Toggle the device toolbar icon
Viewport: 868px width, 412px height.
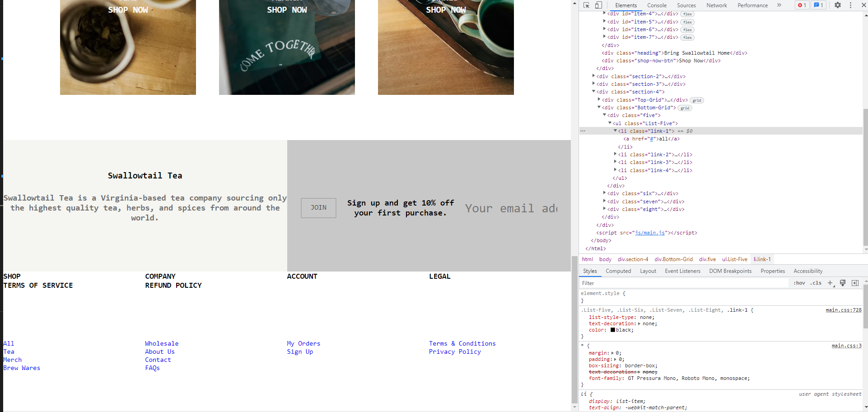[598, 5]
